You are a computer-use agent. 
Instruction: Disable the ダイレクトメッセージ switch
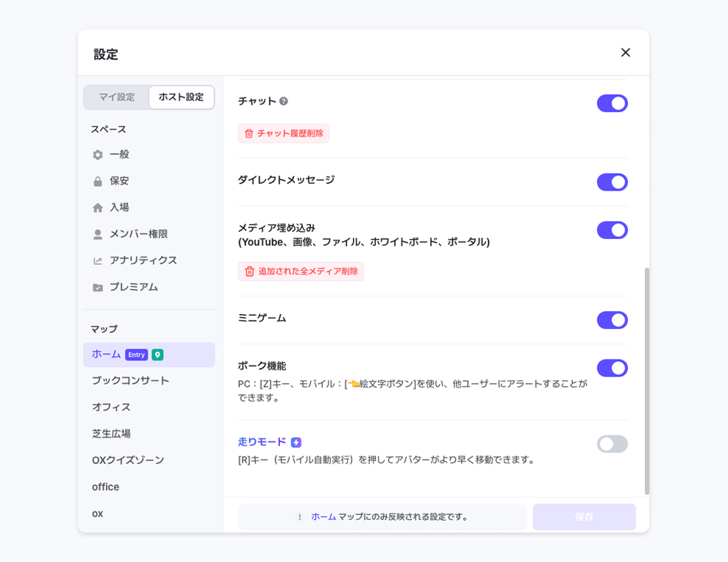coord(612,182)
